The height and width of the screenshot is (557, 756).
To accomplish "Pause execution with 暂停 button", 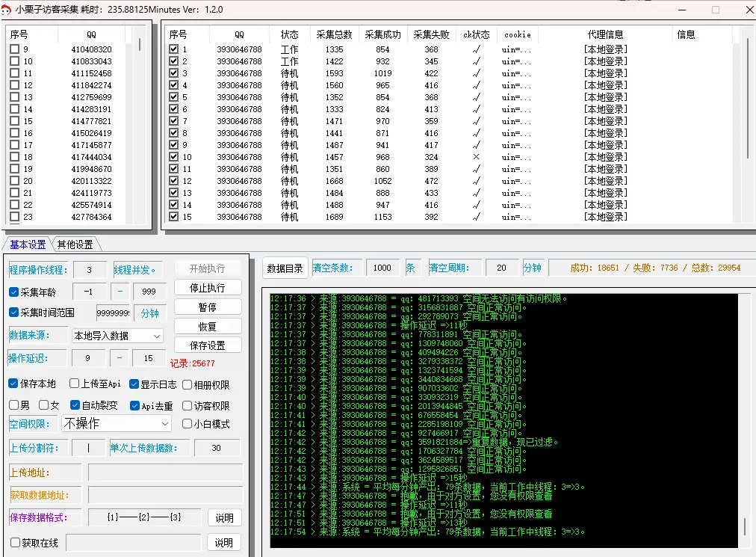I will [x=208, y=307].
